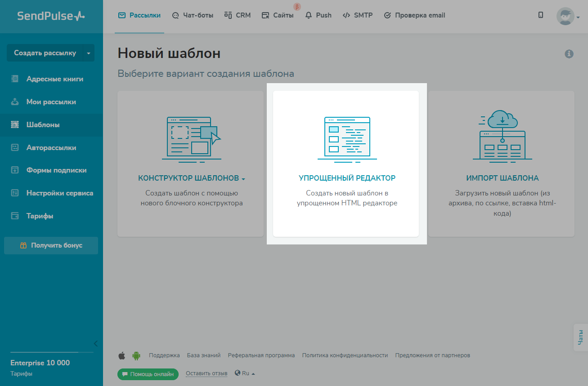This screenshot has height=386, width=588.
Task: Click the SendPulse logo
Action: pyautogui.click(x=51, y=16)
